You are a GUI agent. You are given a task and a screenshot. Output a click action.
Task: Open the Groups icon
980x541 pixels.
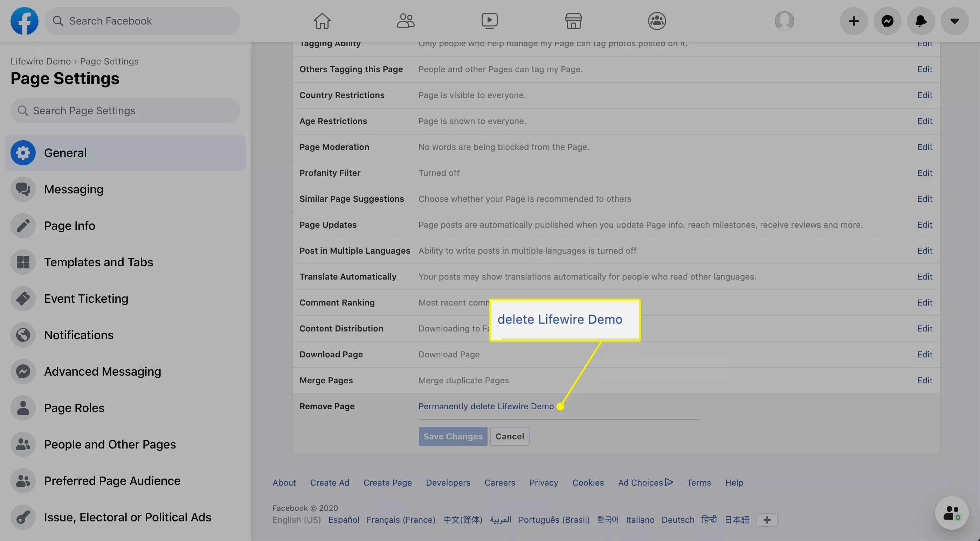[657, 21]
